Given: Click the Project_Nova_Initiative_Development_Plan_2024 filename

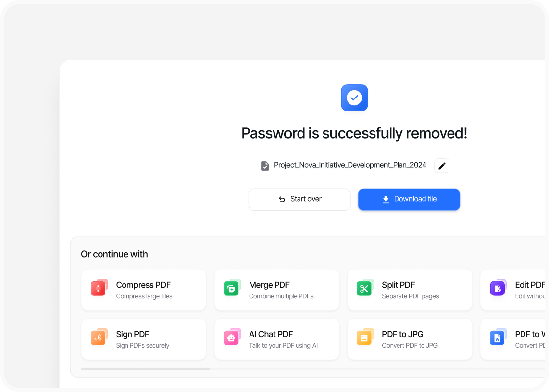Looking at the screenshot, I should [x=350, y=165].
